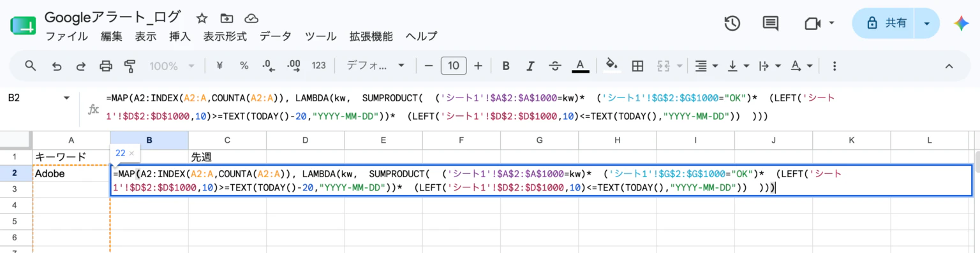Increase font size with plus button

pyautogui.click(x=478, y=66)
